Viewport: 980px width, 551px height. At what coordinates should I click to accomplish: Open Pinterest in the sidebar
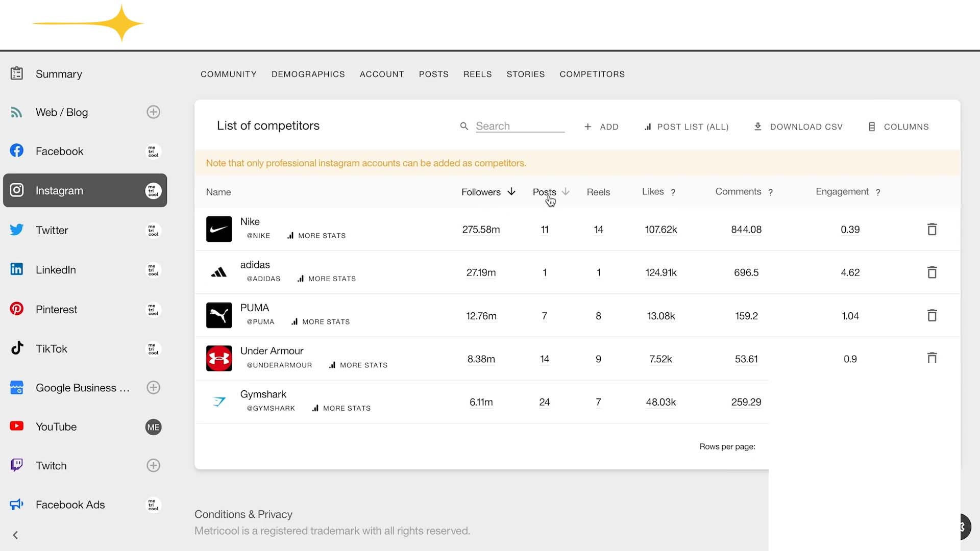point(85,309)
